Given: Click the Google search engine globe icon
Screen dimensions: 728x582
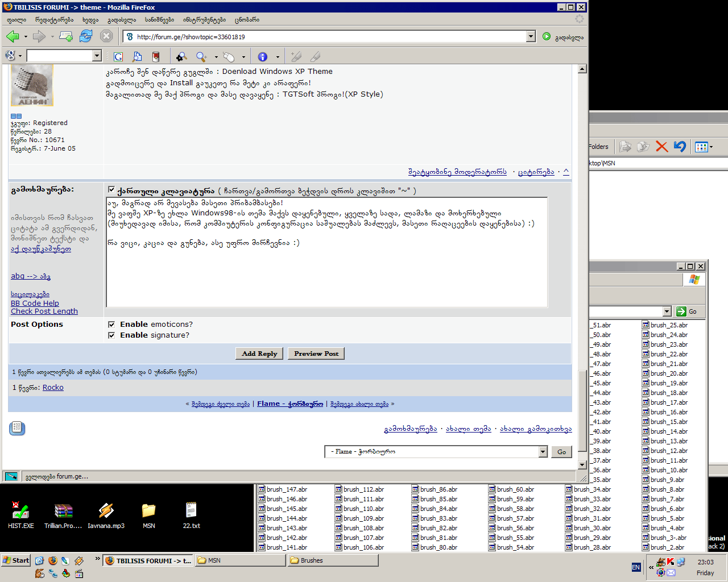Looking at the screenshot, I should point(10,56).
